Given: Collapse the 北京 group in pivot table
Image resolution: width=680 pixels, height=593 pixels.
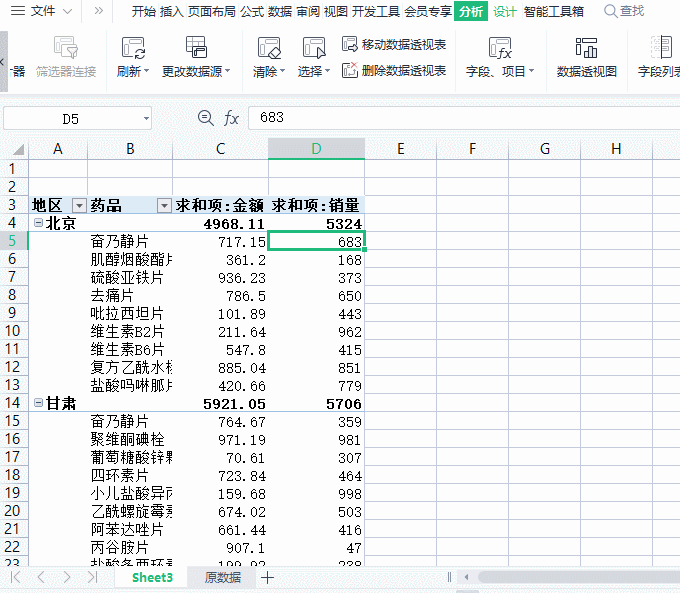Looking at the screenshot, I should [x=39, y=223].
